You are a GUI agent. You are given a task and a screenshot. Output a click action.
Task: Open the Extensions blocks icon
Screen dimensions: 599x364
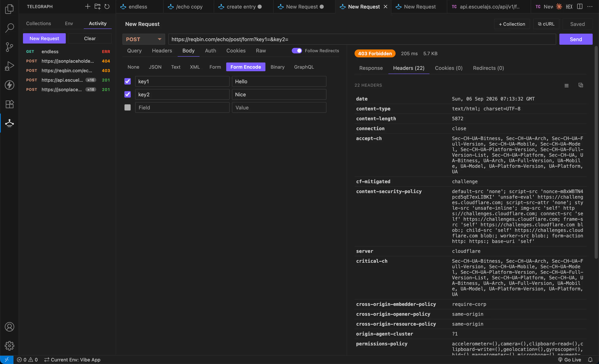coord(9,104)
